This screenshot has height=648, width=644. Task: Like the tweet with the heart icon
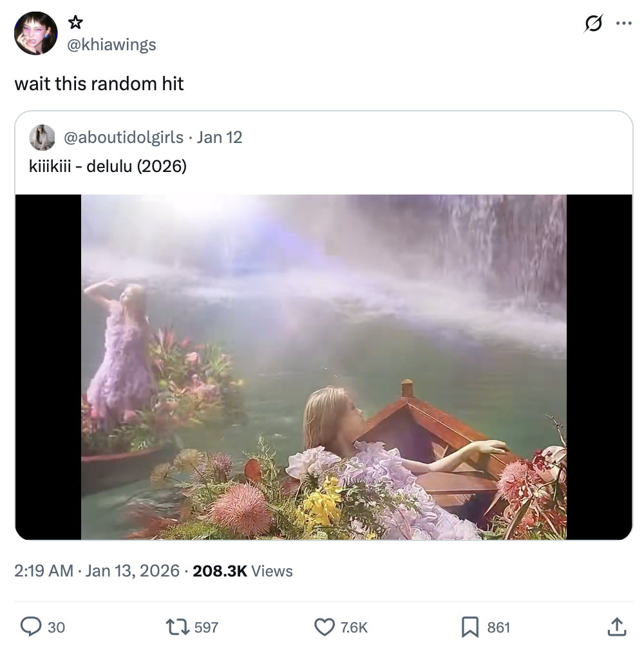click(x=325, y=626)
